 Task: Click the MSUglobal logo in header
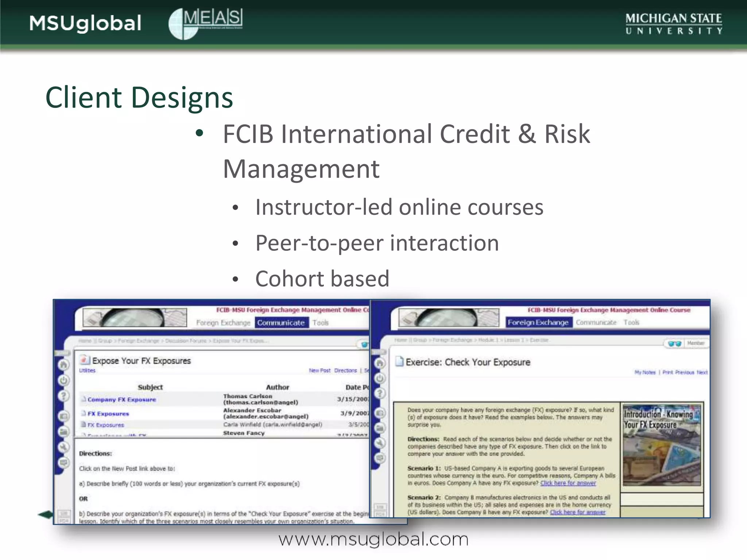[x=85, y=23]
